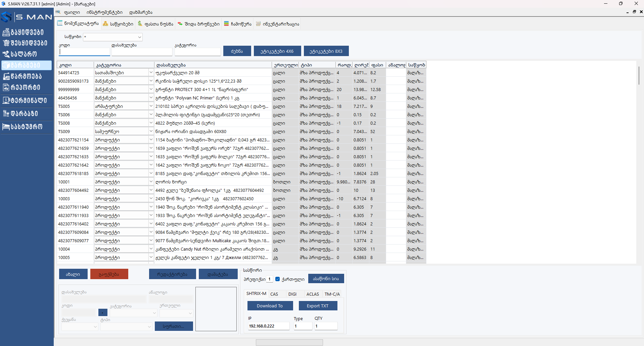644x346 pixels.
Task: Click the table's vertical scrollbar thumb
Action: pos(639,76)
